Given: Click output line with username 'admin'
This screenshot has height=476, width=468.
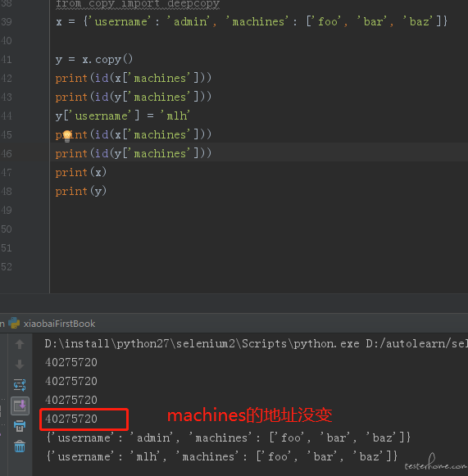Looking at the screenshot, I should (x=228, y=437).
